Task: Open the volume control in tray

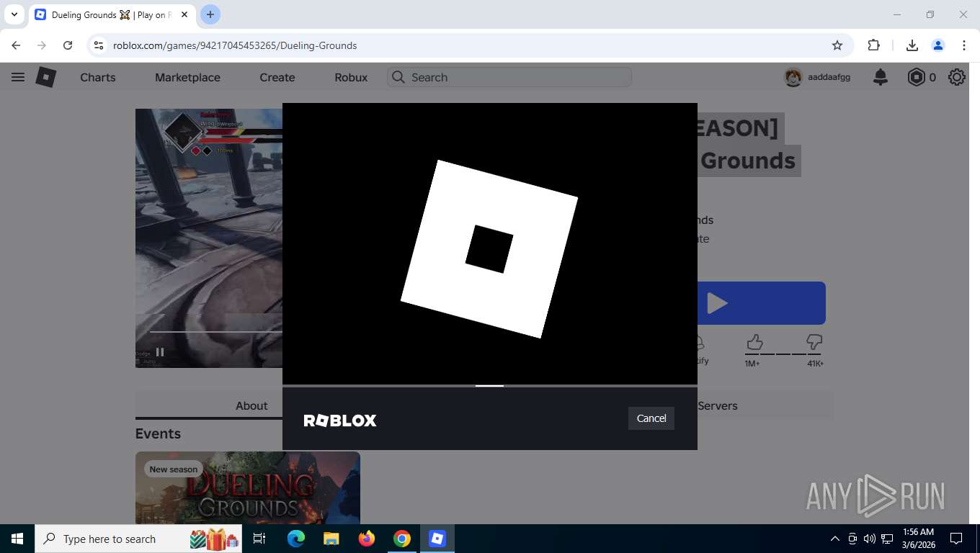Action: [x=870, y=539]
